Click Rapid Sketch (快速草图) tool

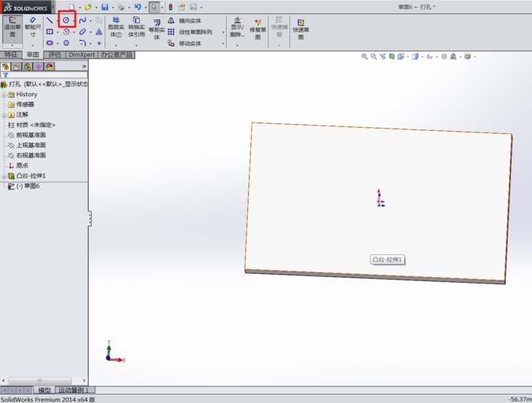point(301,29)
